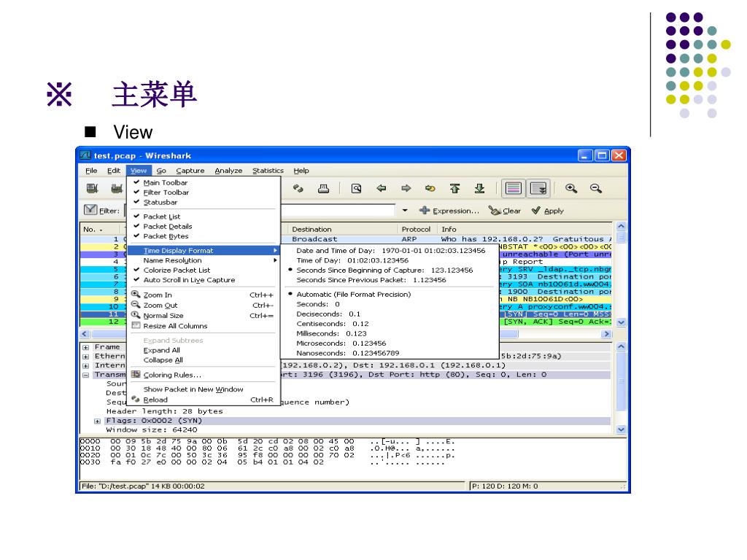The height and width of the screenshot is (560, 747).
Task: Click the zoom out toolbar icon
Action: 596,189
